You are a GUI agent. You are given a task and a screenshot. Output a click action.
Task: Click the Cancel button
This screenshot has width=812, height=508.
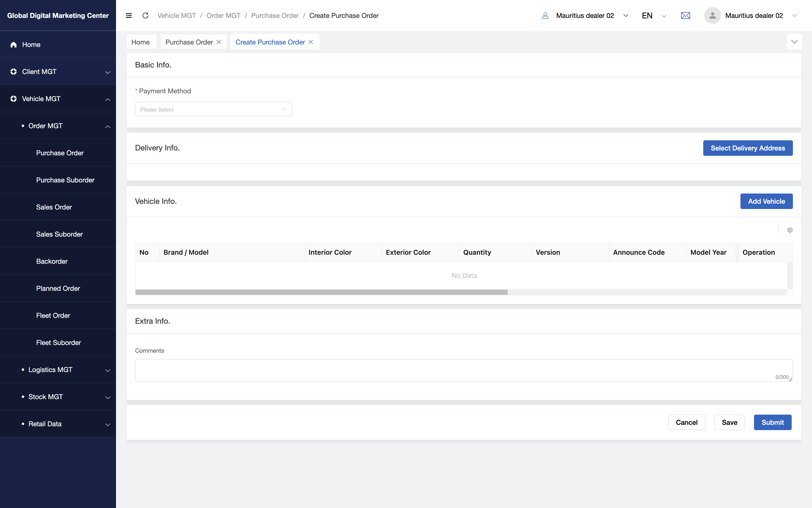coord(687,422)
